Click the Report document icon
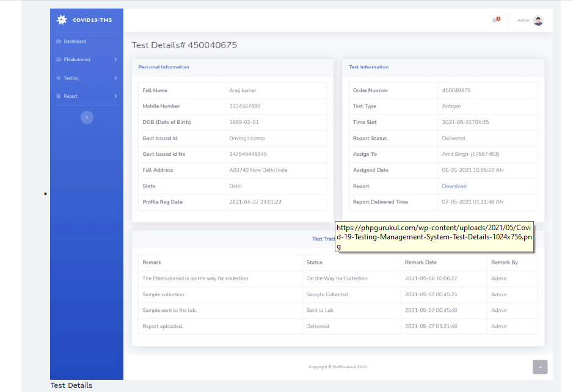This screenshot has height=392, width=573. pyautogui.click(x=59, y=96)
